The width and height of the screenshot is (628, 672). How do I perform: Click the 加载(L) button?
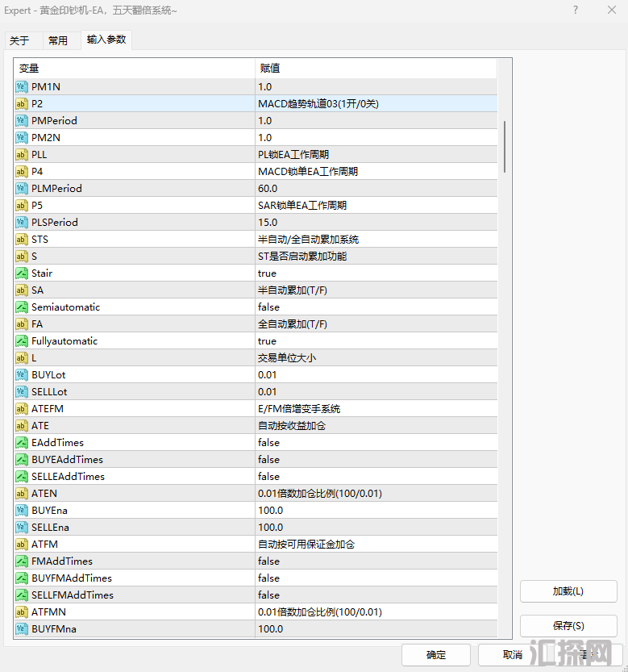568,591
